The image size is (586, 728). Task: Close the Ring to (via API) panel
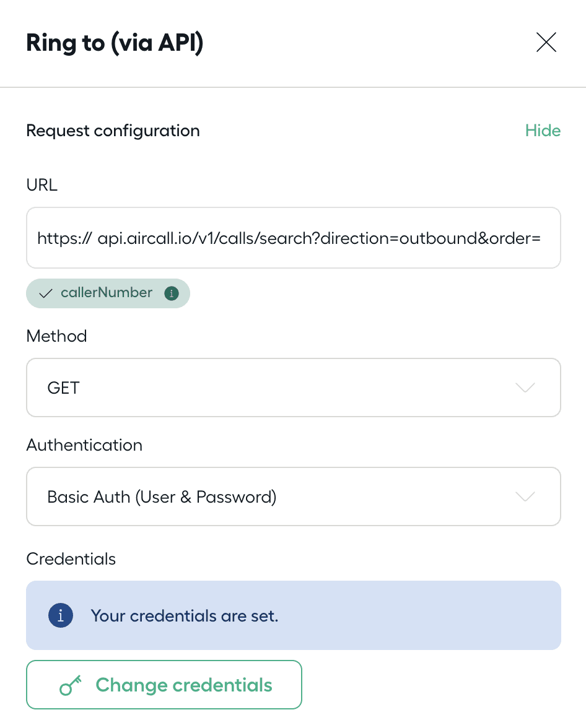[x=546, y=43]
